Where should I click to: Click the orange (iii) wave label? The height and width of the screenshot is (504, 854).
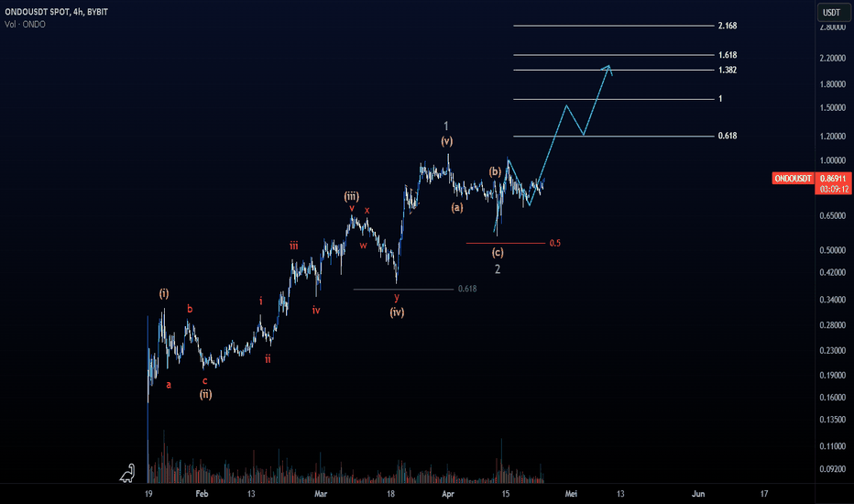(351, 196)
